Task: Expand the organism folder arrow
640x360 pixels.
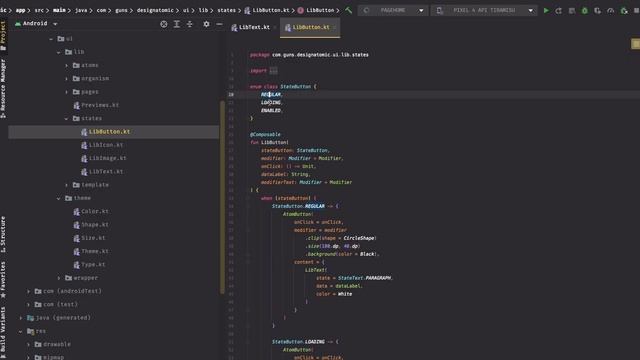Action: click(x=67, y=78)
